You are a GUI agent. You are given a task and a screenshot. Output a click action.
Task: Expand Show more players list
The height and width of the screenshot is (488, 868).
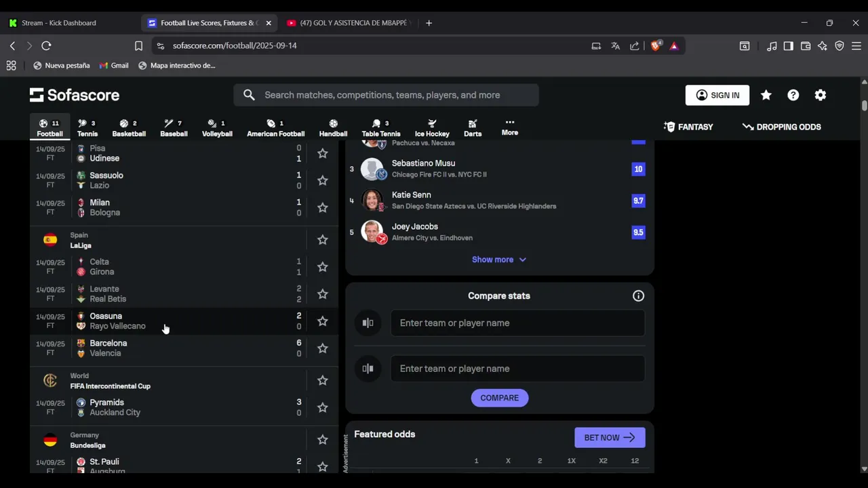point(499,260)
